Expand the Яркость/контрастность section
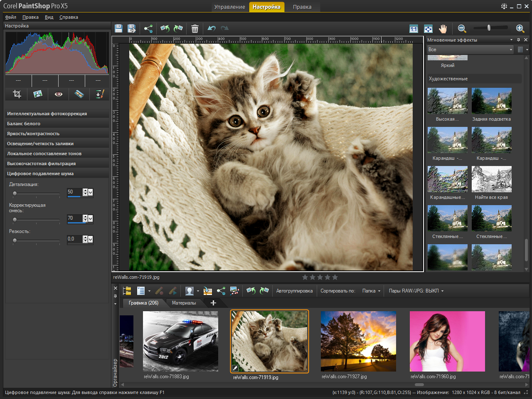This screenshot has height=399, width=532. [x=57, y=134]
